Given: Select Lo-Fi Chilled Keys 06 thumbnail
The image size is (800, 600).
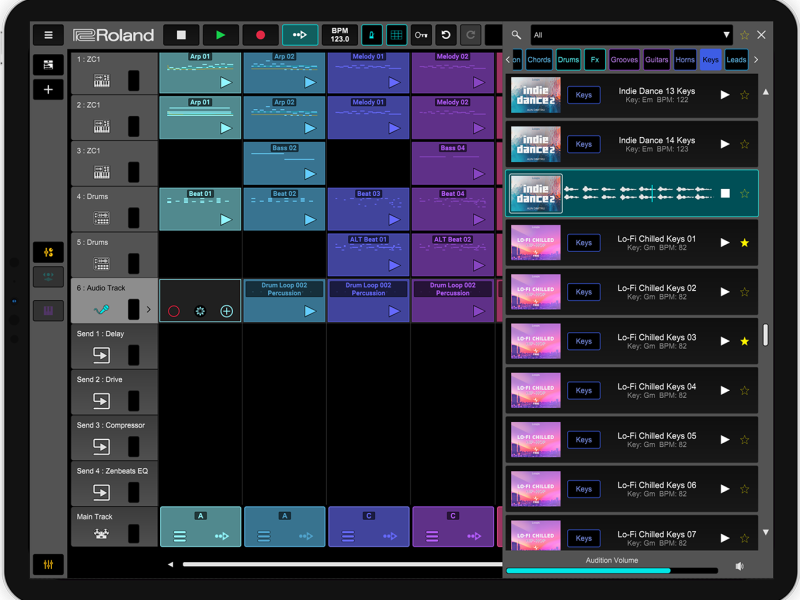Looking at the screenshot, I should (536, 489).
